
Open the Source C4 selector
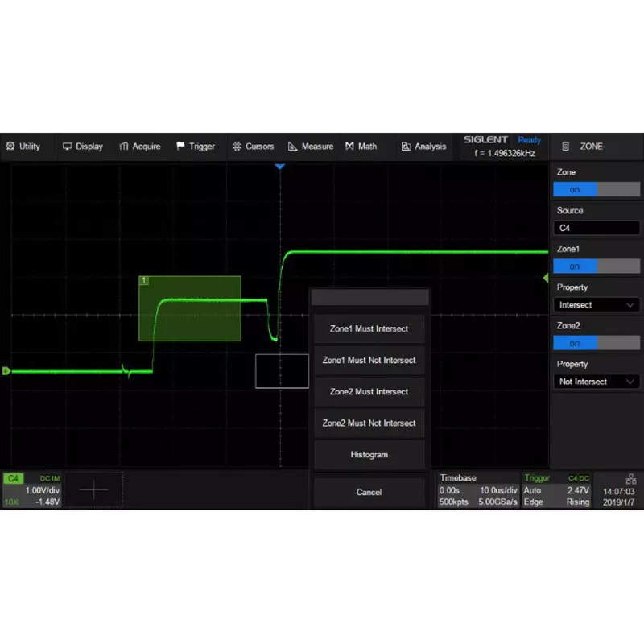[x=597, y=228]
